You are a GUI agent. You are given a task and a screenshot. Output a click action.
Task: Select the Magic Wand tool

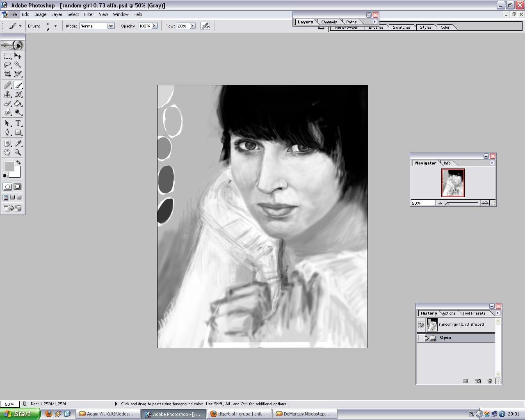pos(18,65)
